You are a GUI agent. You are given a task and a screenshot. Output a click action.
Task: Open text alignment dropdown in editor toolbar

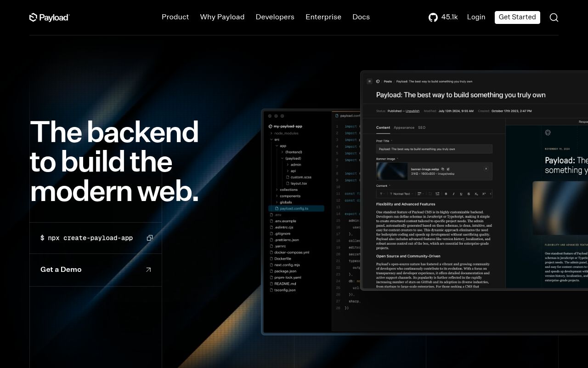[x=420, y=194]
